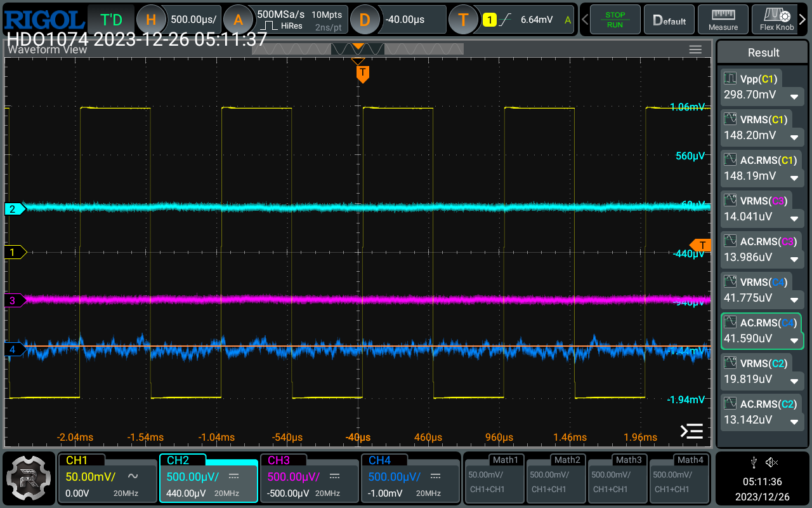Expand the AC.RMS(C4) result dropdown
This screenshot has height=508, width=812.
tap(794, 341)
